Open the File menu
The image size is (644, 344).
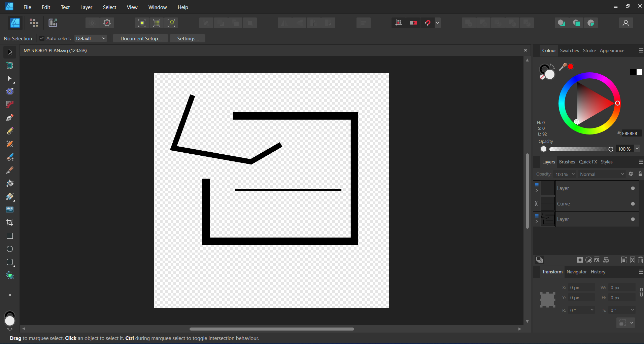pos(27,7)
